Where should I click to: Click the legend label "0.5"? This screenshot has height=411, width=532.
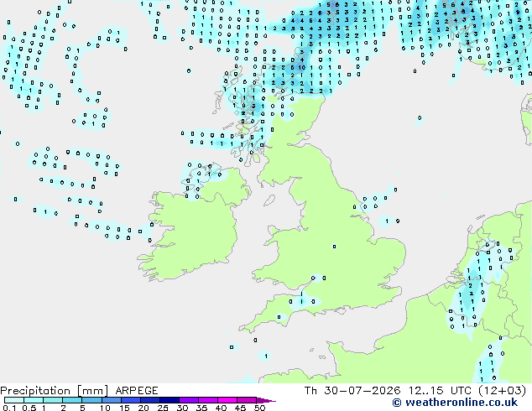tap(29, 408)
